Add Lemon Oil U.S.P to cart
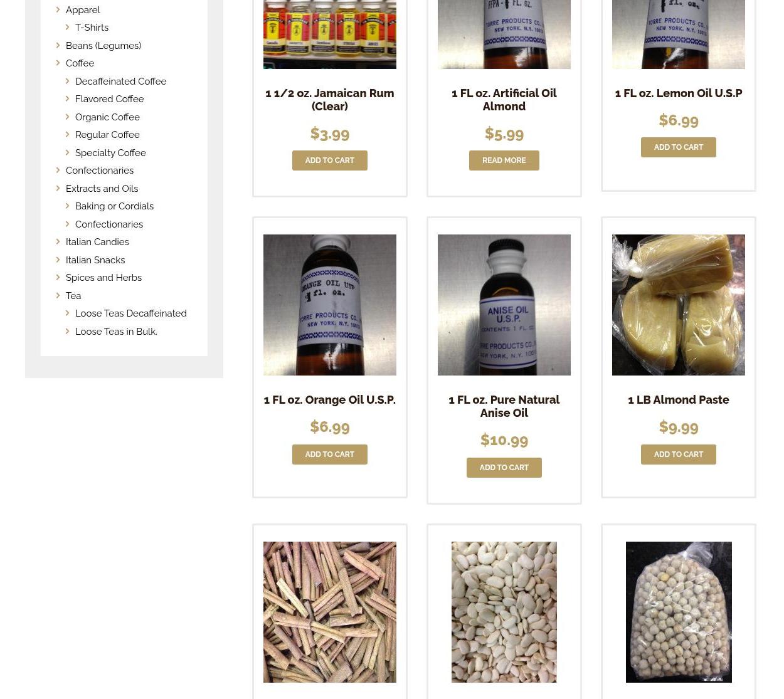This screenshot has height=699, width=784. tap(679, 147)
